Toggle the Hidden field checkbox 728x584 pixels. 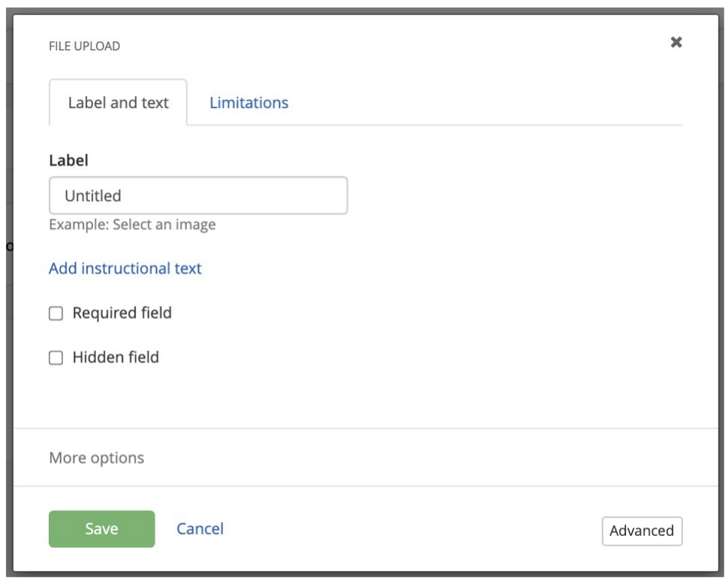[56, 359]
